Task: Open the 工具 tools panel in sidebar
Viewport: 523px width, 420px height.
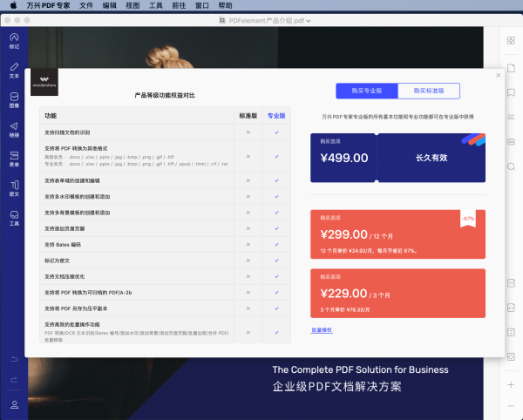Action: point(14,218)
